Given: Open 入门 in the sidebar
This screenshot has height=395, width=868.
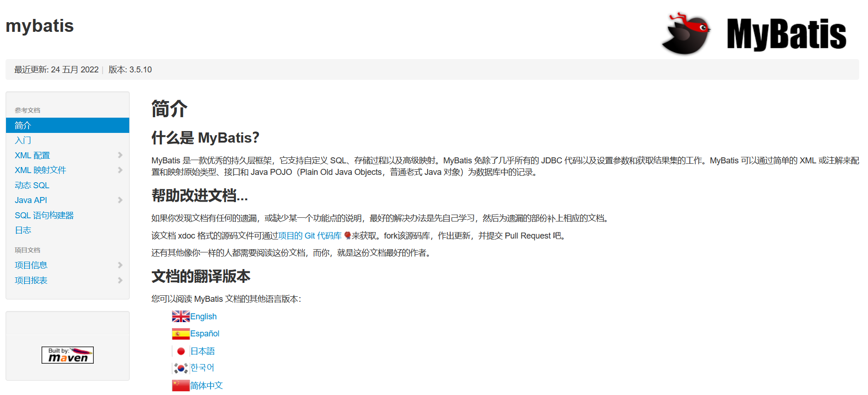Looking at the screenshot, I should point(23,140).
